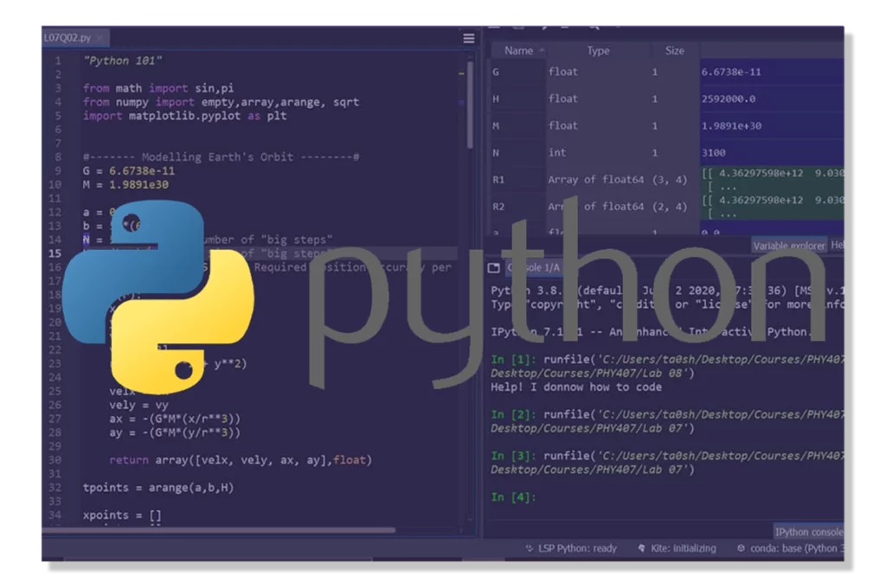Click code line 'vely = vy'
The height and width of the screenshot is (588, 886).
(x=139, y=405)
